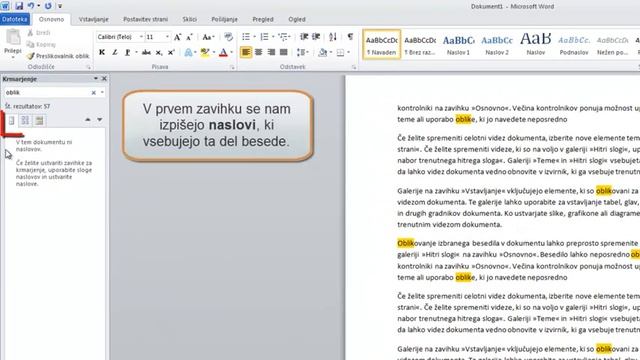Switch to the Vstavljanje tab
The height and width of the screenshot is (360, 640).
click(93, 19)
